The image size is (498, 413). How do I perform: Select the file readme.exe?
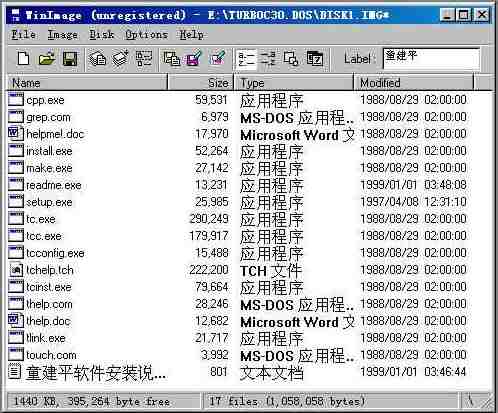pos(54,185)
